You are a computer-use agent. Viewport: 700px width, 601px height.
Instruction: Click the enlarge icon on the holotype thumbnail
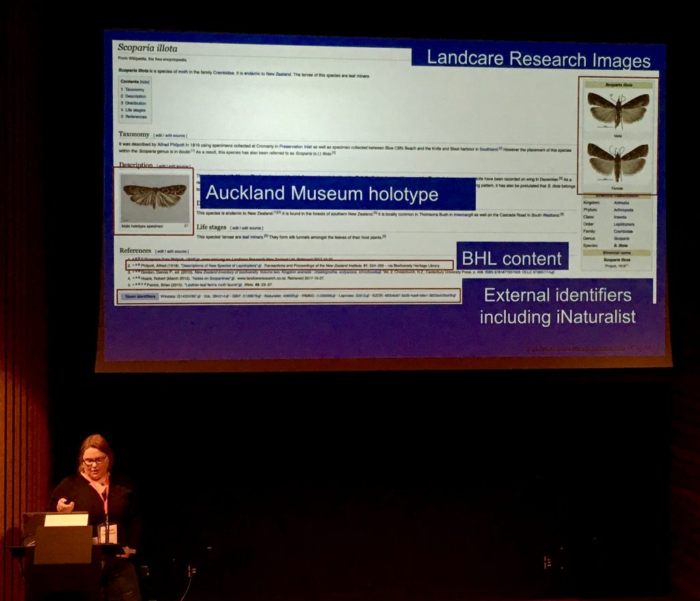pyautogui.click(x=185, y=224)
